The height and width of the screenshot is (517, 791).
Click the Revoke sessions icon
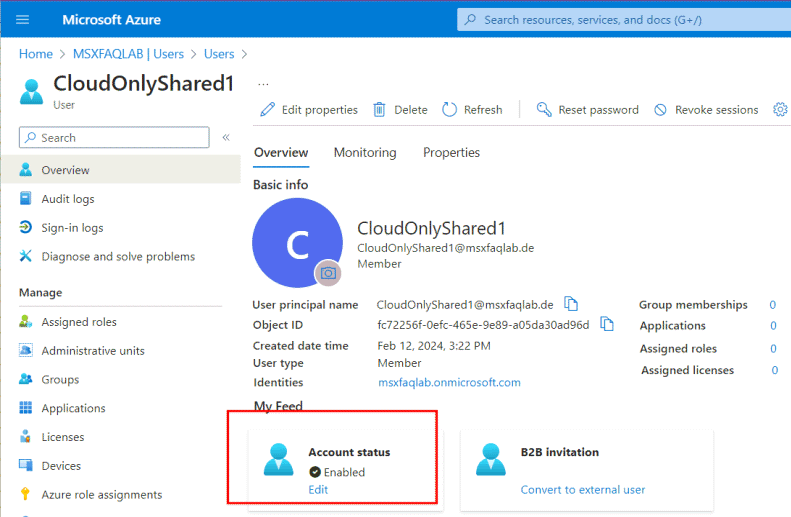click(x=660, y=109)
